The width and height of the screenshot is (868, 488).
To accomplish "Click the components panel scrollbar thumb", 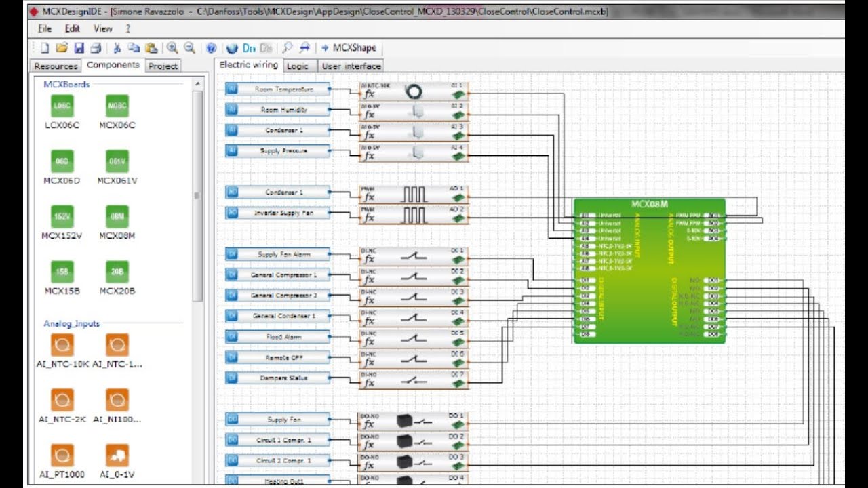I will pos(198,195).
